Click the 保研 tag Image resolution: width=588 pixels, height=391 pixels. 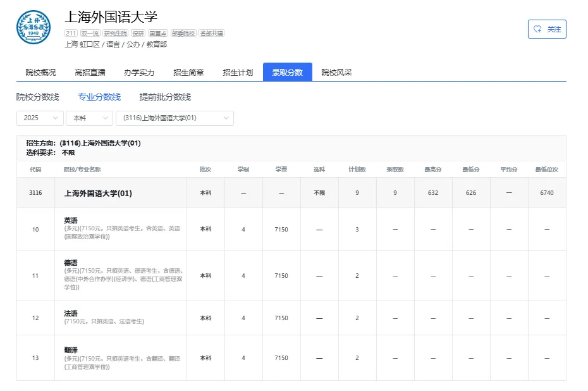pos(138,34)
